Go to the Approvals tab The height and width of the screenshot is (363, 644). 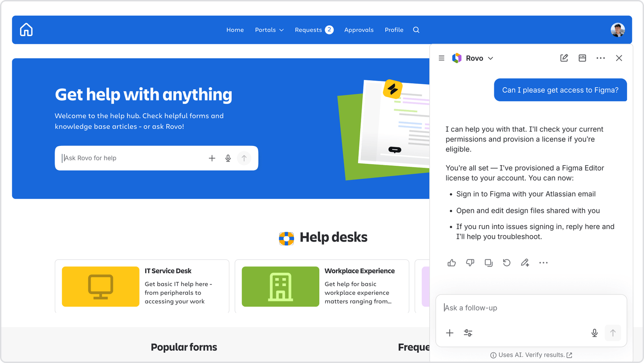click(359, 30)
